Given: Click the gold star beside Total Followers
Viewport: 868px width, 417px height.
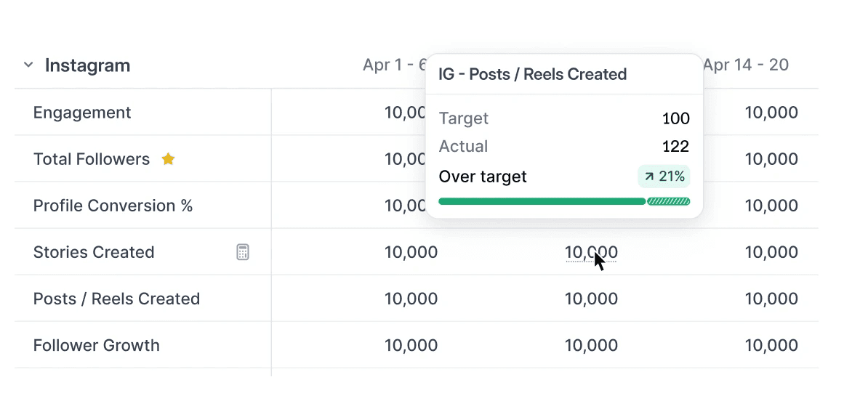Looking at the screenshot, I should point(168,159).
